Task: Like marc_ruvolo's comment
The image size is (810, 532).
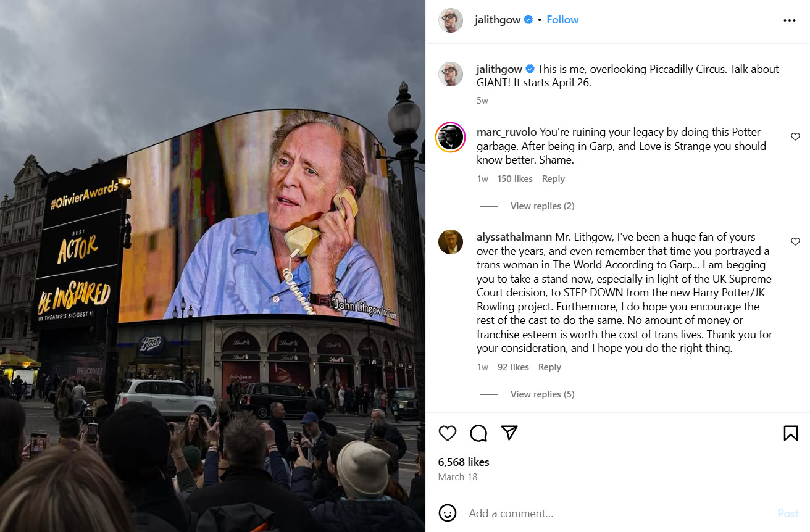Action: 795,137
